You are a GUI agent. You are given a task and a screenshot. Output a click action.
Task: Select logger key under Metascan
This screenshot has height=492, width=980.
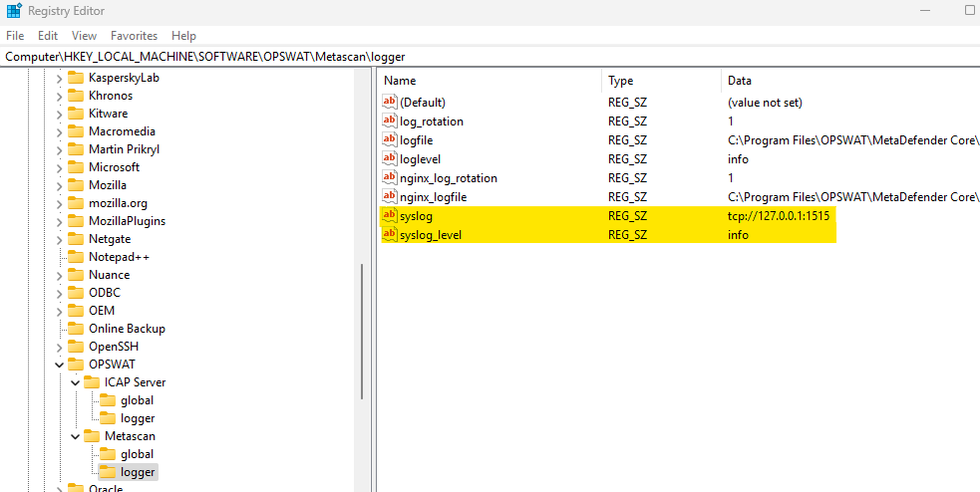(138, 472)
